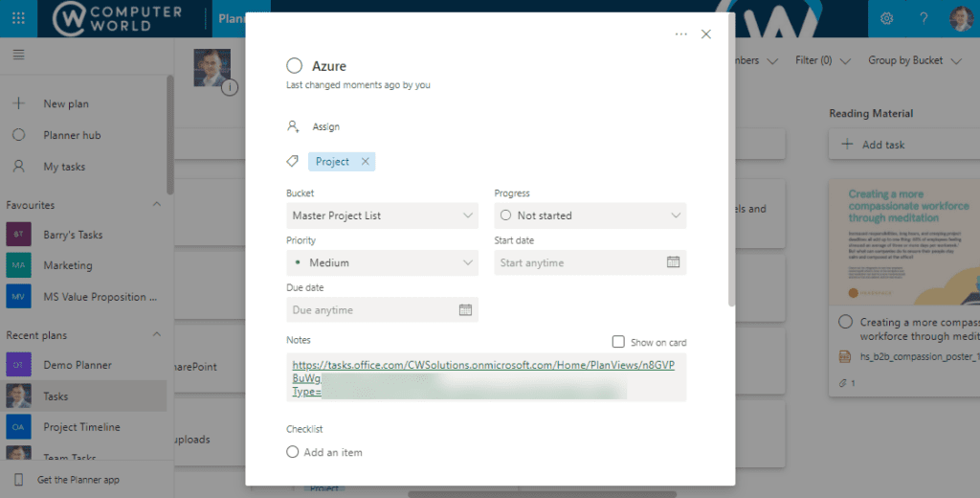Click the Planner hub circle icon
The image size is (980, 498).
coord(19,134)
